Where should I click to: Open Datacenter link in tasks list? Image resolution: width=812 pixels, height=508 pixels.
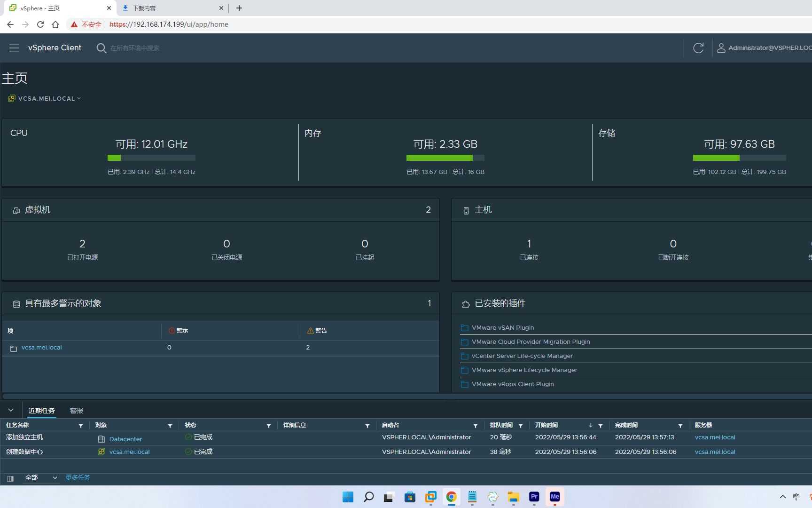125,439
